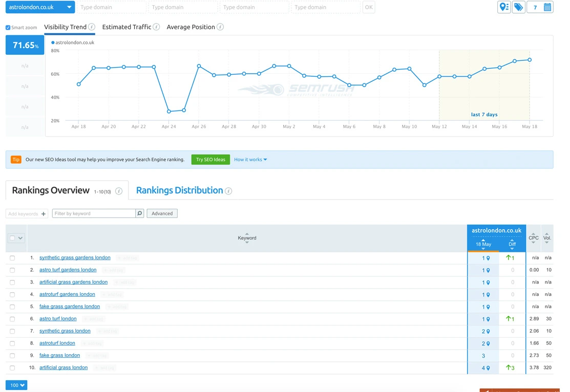The image size is (570, 392).
Task: Show info for Estimated Traffic
Action: [156, 27]
